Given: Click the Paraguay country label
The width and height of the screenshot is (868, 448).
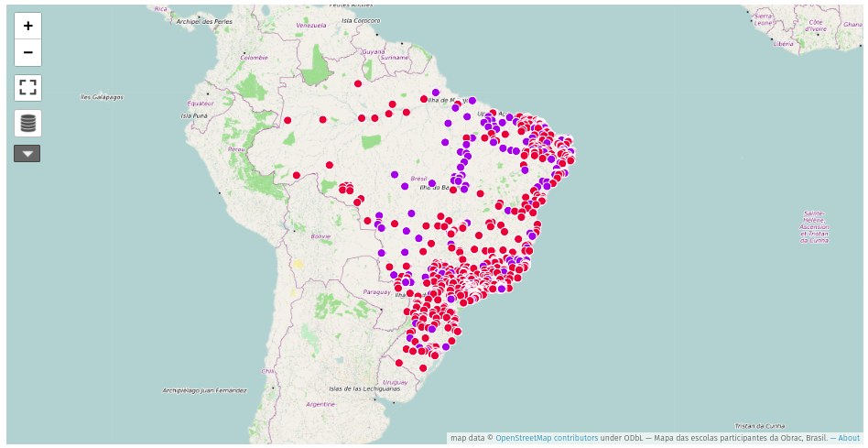Looking at the screenshot, I should [376, 292].
